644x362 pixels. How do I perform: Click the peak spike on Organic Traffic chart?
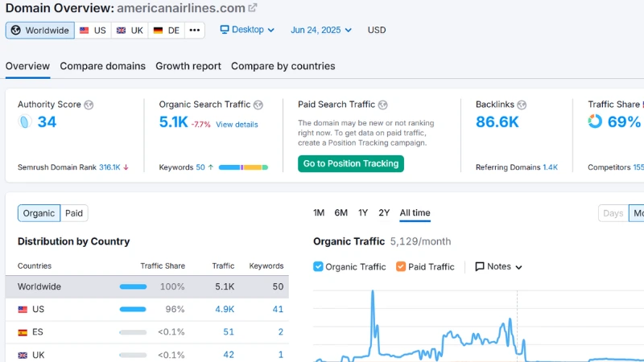point(373,292)
